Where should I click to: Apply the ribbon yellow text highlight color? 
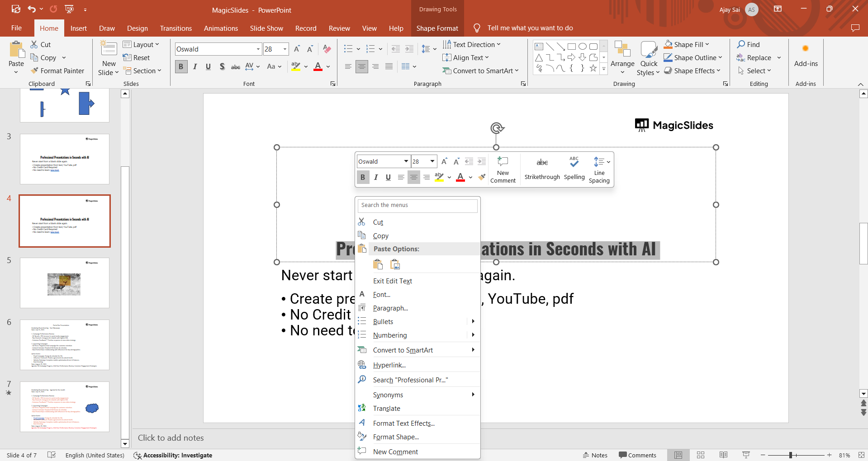296,67
